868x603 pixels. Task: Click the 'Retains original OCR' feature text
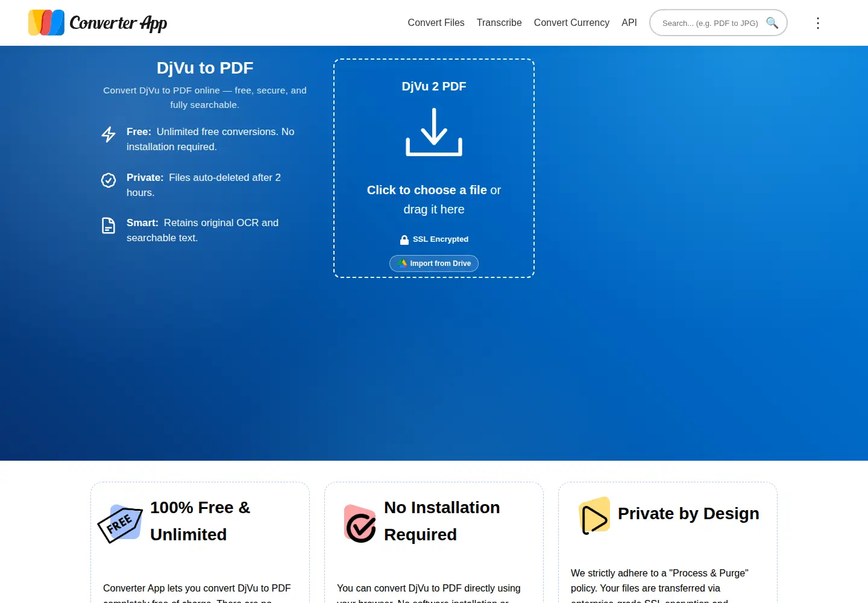(203, 230)
